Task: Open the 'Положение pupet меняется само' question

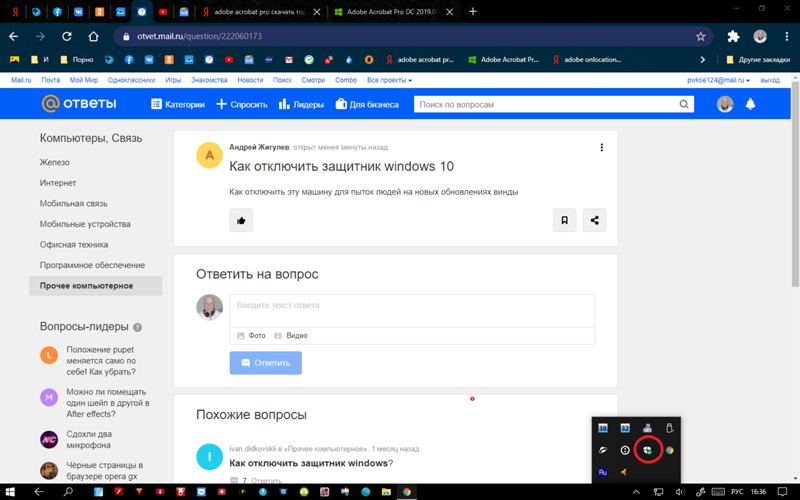Action: point(101,361)
